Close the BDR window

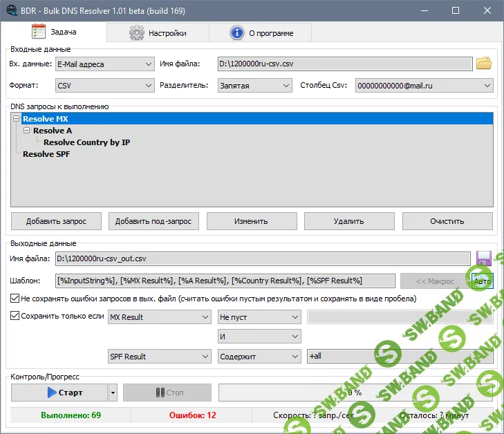pyautogui.click(x=487, y=10)
